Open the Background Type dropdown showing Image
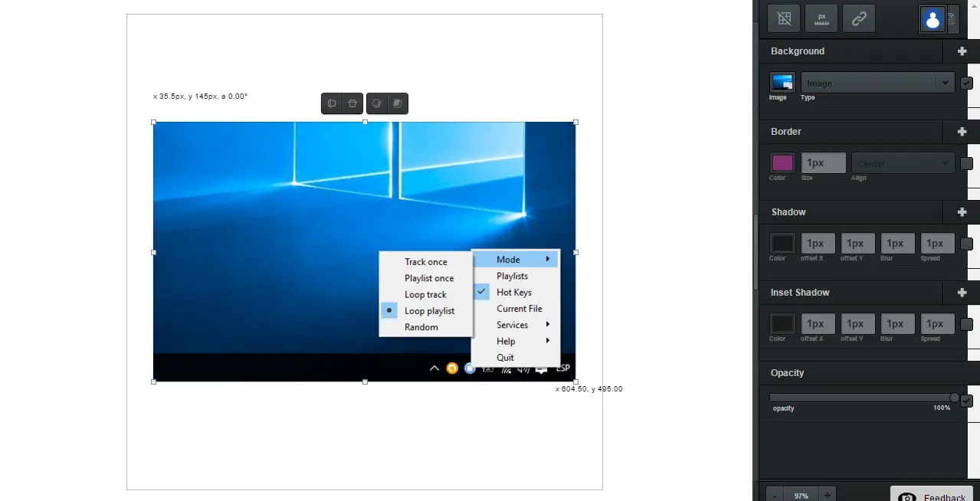The width and height of the screenshot is (980, 501). (878, 83)
